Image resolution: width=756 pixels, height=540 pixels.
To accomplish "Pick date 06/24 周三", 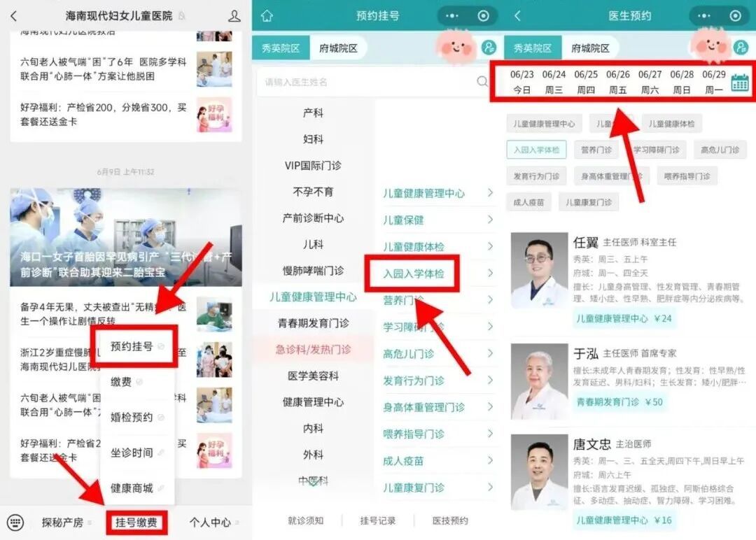I will (x=554, y=82).
